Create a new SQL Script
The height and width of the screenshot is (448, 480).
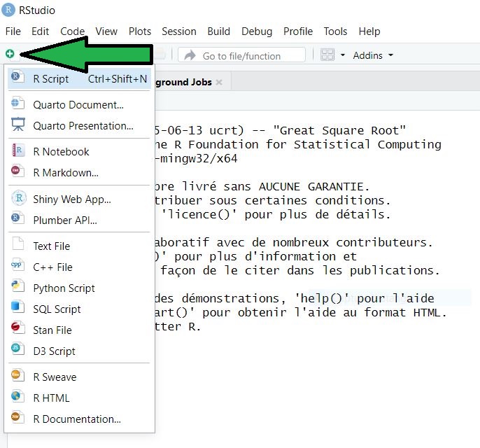pyautogui.click(x=79, y=309)
